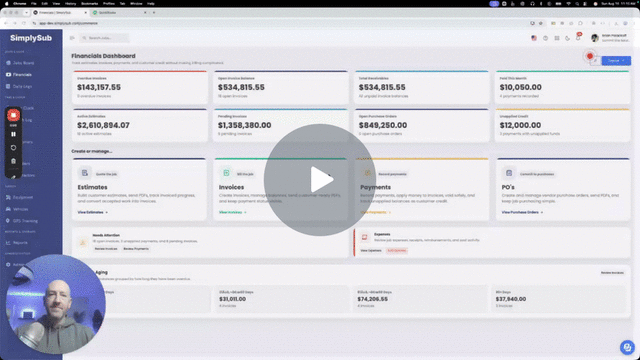Follow the View Invoices link
The image size is (640, 360).
pyautogui.click(x=233, y=212)
